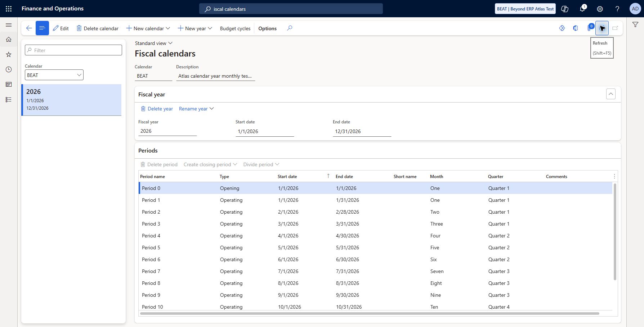Open the Rename year dropdown

(x=196, y=109)
